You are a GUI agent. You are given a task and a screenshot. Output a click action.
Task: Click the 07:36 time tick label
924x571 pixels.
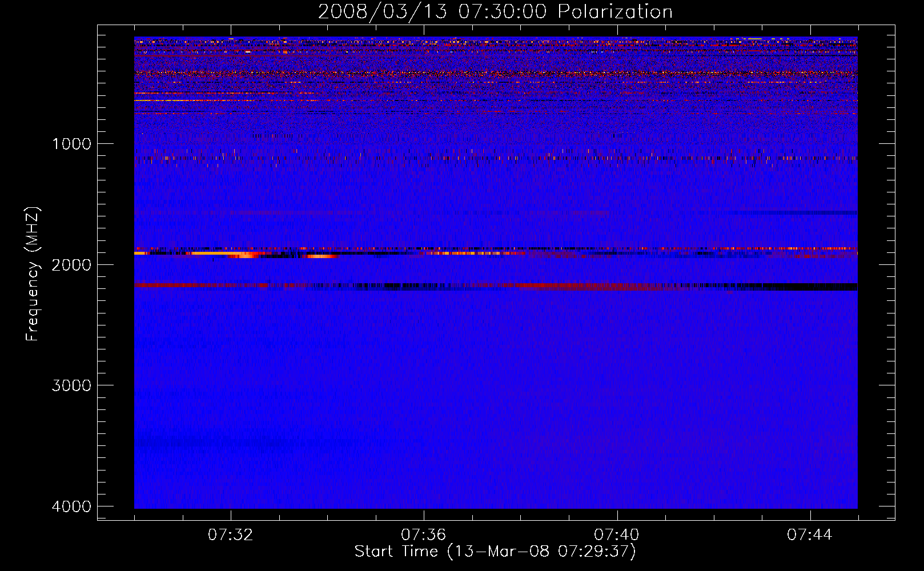(424, 535)
